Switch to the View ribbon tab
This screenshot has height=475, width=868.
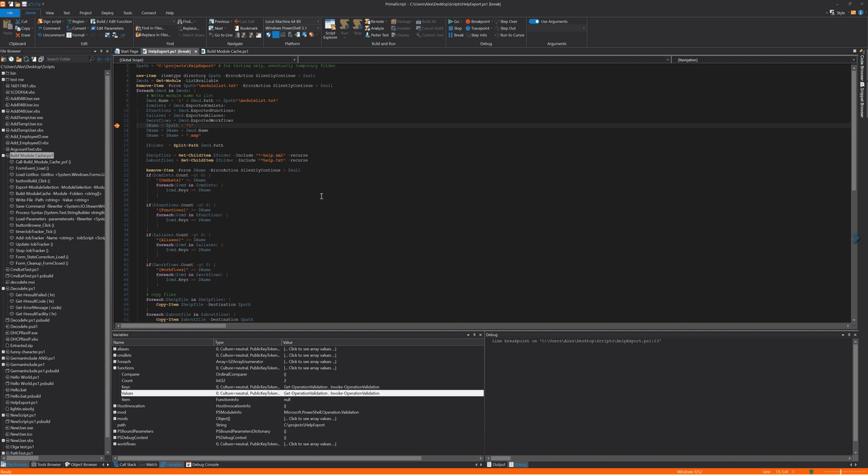click(x=50, y=13)
